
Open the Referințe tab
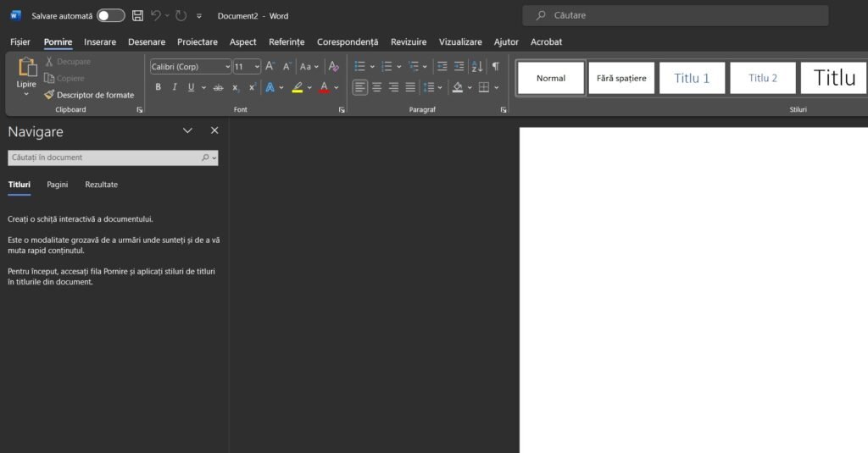(x=287, y=41)
